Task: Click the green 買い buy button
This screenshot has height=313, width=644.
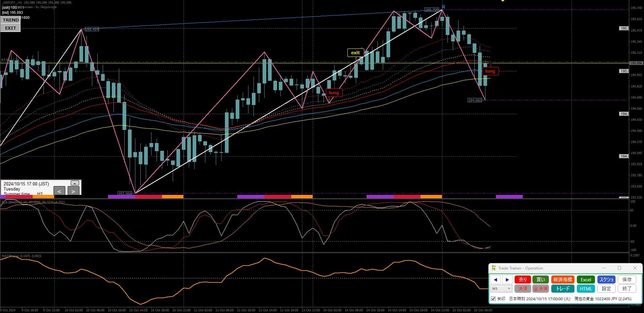Action: click(x=540, y=280)
